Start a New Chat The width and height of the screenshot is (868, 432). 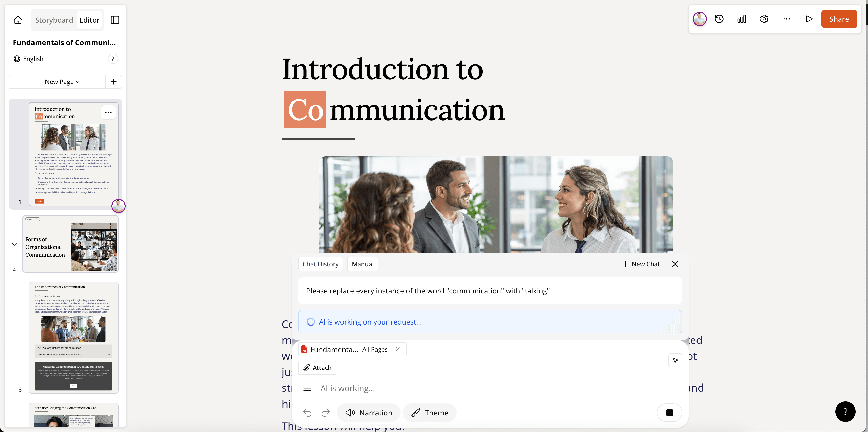pyautogui.click(x=641, y=264)
